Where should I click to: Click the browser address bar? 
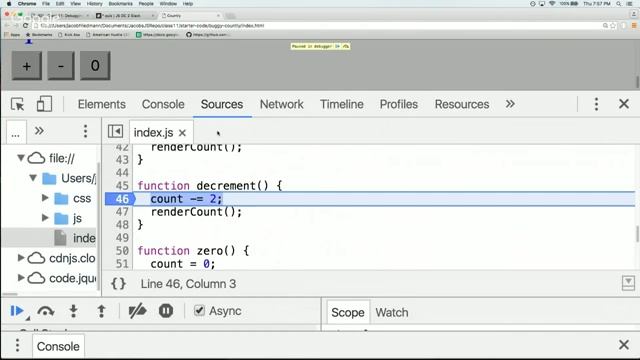318,25
